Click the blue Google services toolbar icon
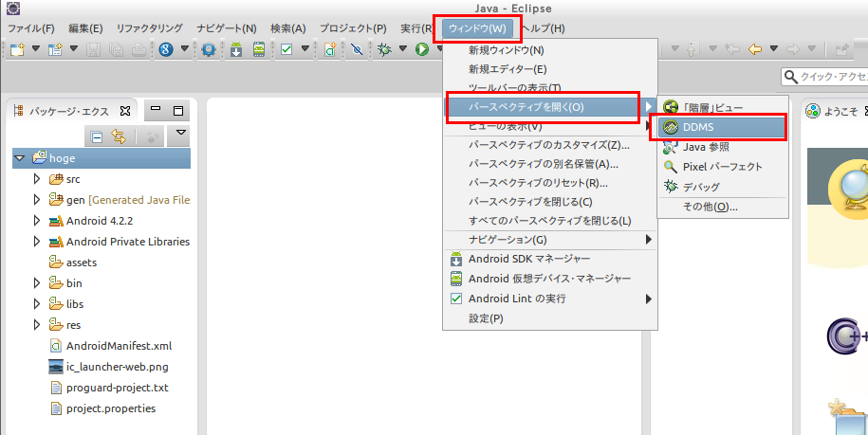Screen dimensions: 868x435 (x=166, y=49)
